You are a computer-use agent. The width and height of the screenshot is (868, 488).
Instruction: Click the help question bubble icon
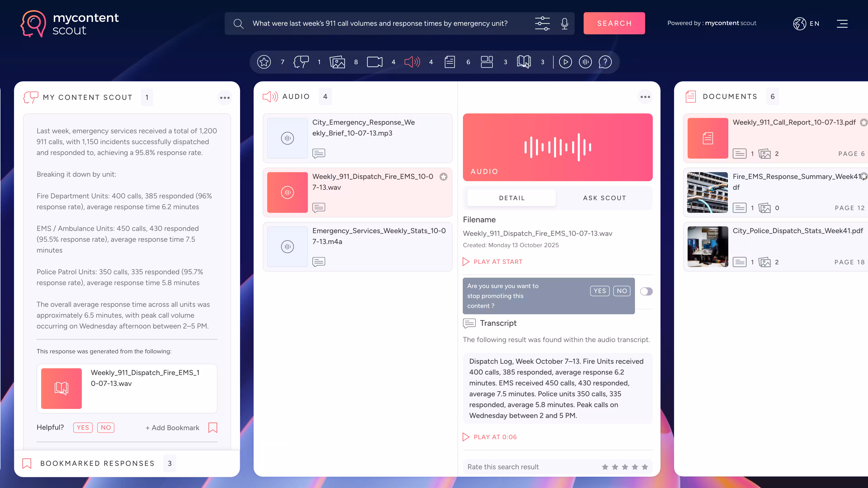click(605, 62)
